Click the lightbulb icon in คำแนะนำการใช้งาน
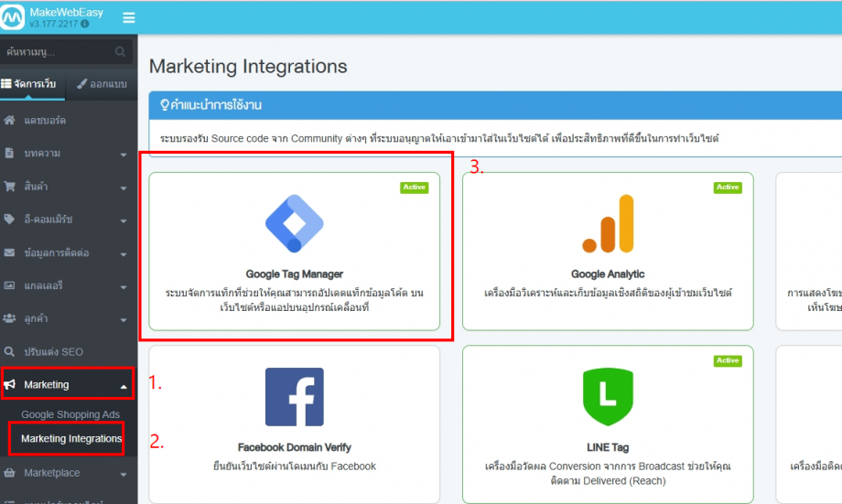Screen dimensions: 842x504 click(165, 104)
